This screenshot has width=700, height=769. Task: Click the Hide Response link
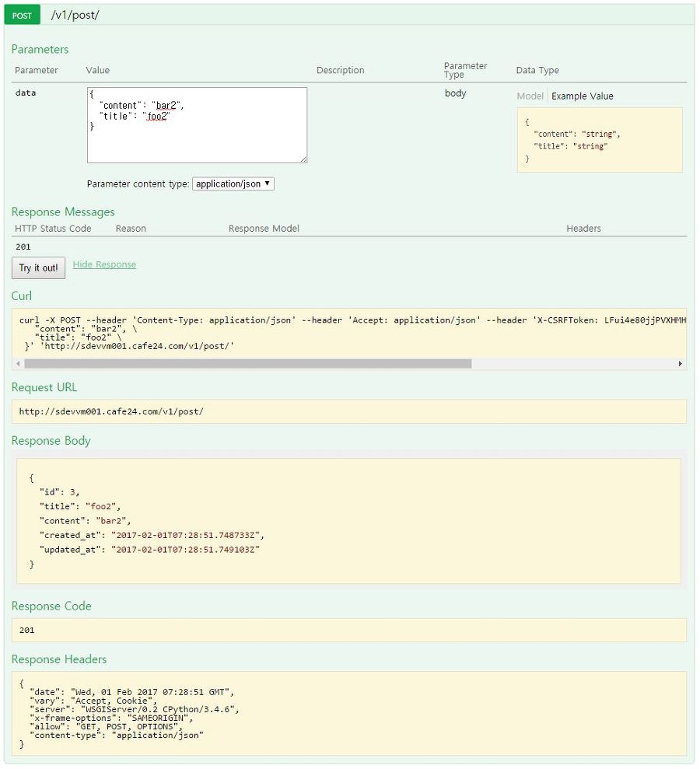pyautogui.click(x=104, y=264)
